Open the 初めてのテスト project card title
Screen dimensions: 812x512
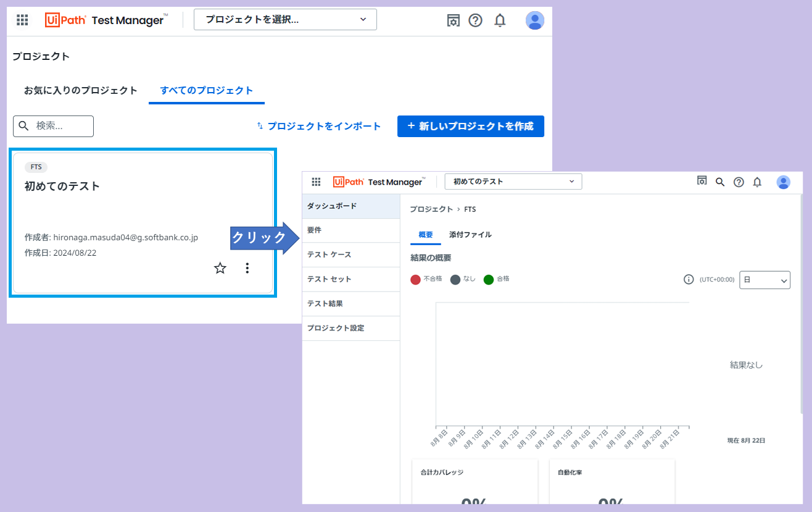pyautogui.click(x=62, y=186)
